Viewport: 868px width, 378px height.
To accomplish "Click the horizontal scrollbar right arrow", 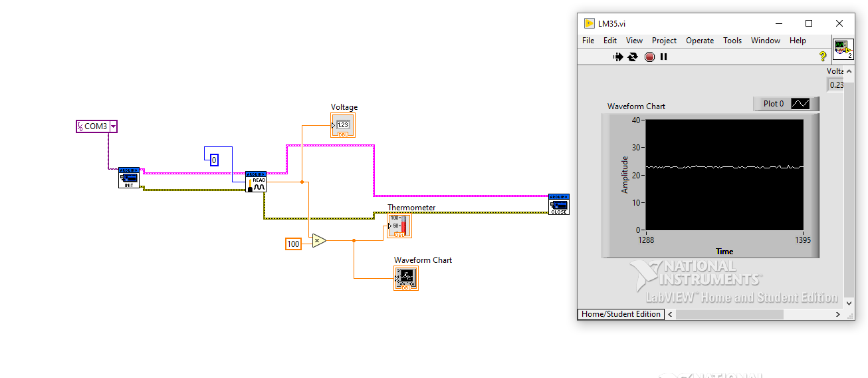I will pyautogui.click(x=837, y=314).
